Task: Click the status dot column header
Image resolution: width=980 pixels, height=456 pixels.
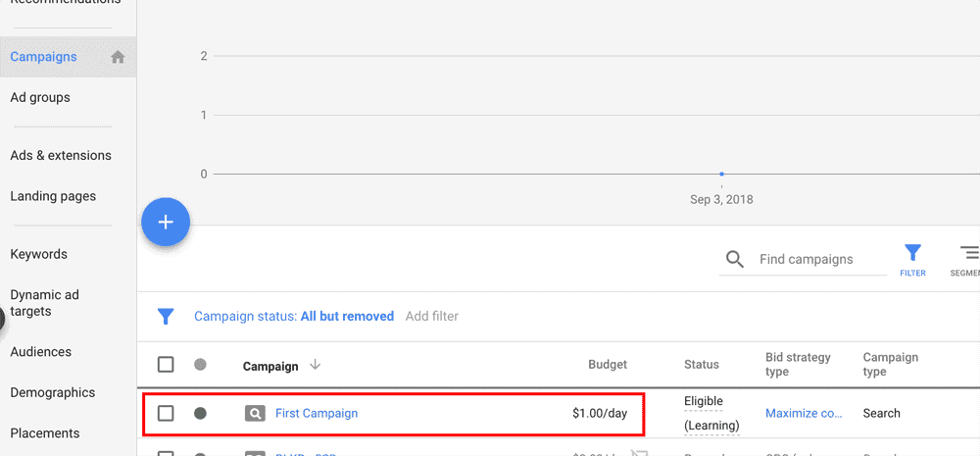Action: click(x=200, y=364)
